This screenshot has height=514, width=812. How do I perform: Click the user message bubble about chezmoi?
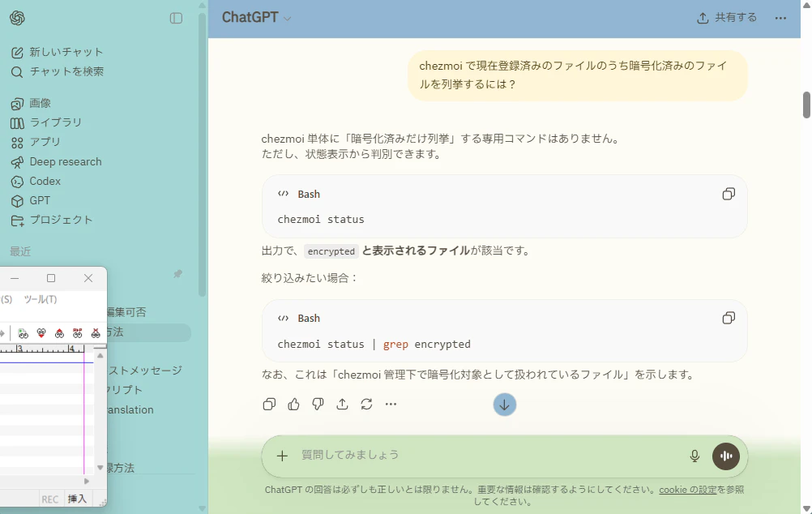[x=578, y=75]
